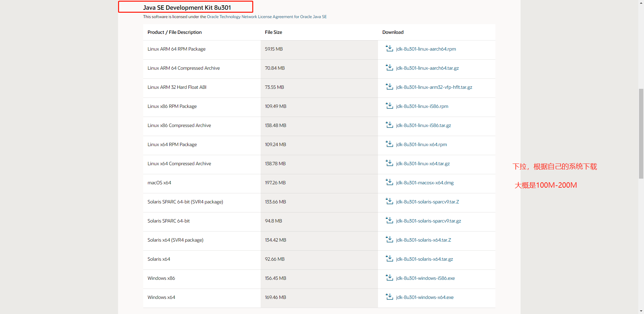The width and height of the screenshot is (644, 314).
Task: Click download icon for jdk-8u301-linux-aarch64.tar.gz
Action: point(389,68)
